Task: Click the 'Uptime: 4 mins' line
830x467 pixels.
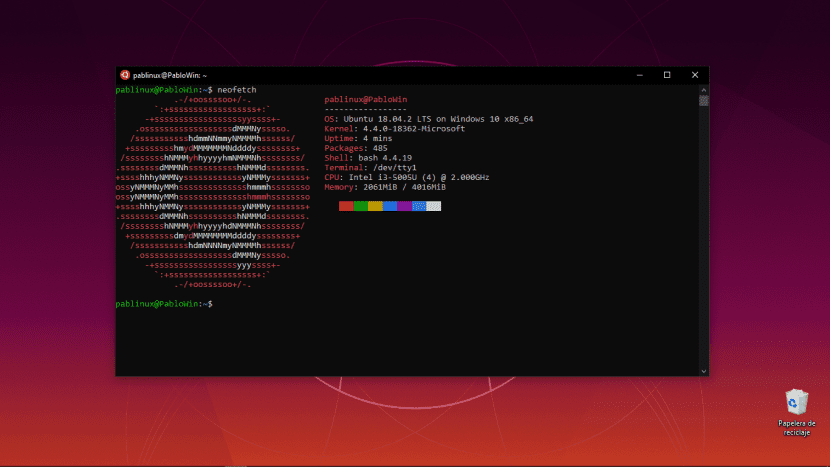Action: pyautogui.click(x=358, y=139)
